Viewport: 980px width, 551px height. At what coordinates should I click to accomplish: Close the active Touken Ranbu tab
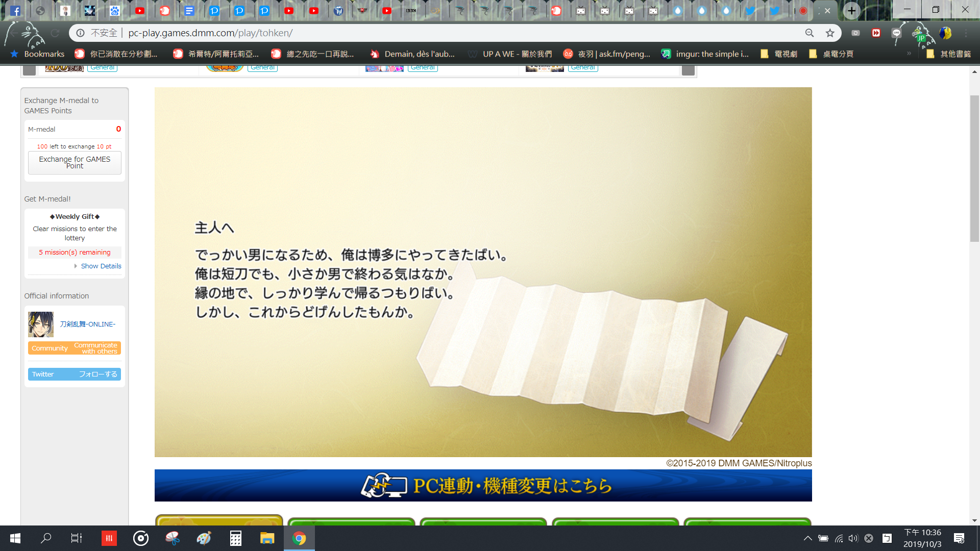coord(827,11)
